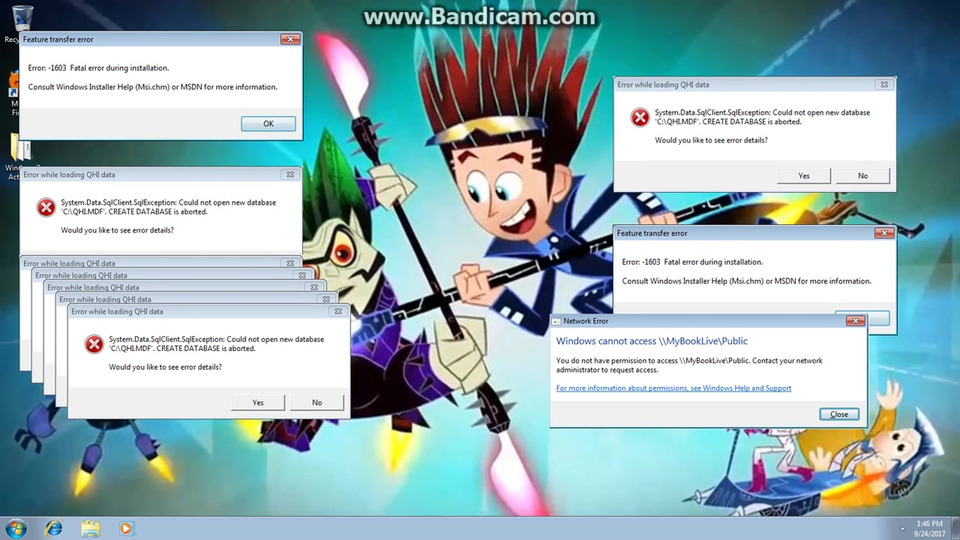Click No in the right-side QHI data dialog
The image size is (960, 540).
click(863, 176)
